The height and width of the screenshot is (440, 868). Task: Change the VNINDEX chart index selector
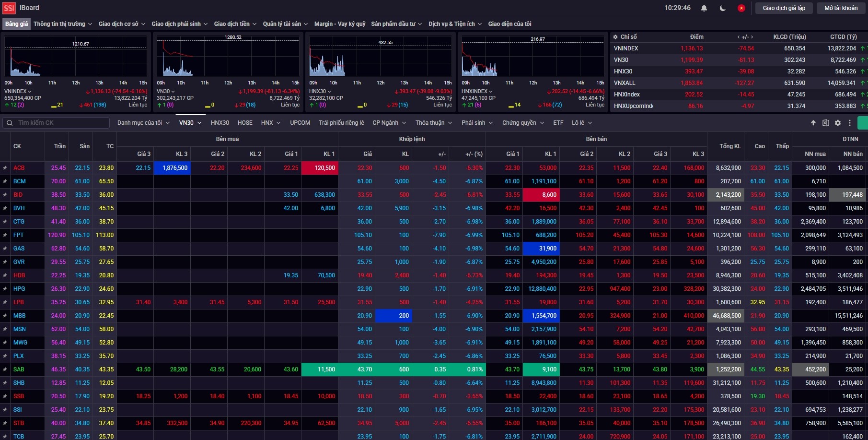pos(18,91)
